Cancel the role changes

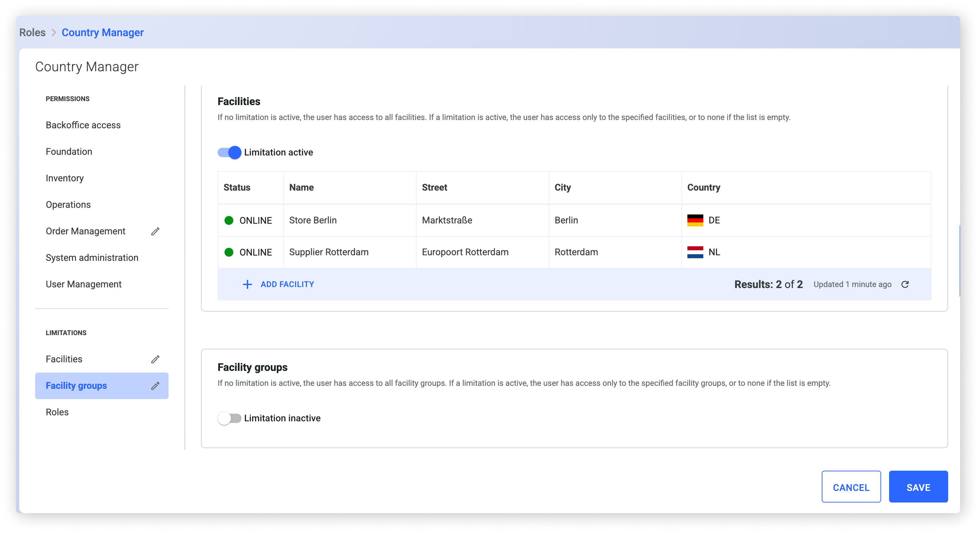pos(851,487)
